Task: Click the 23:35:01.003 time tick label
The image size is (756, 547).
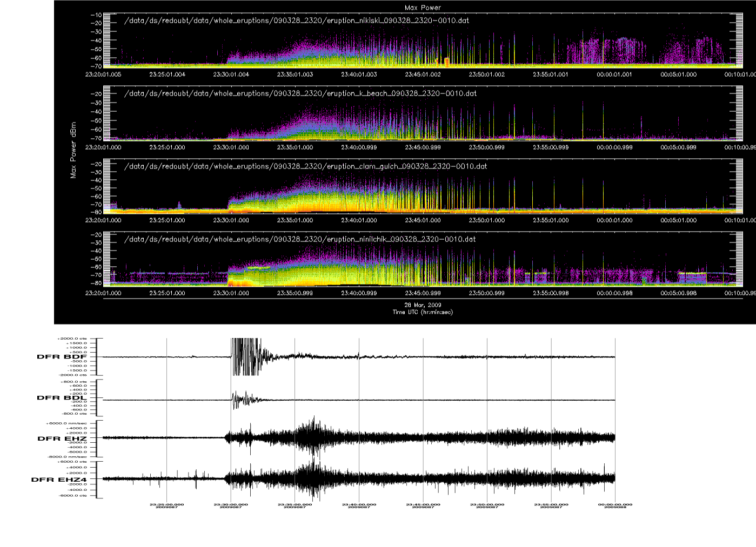Action: pyautogui.click(x=295, y=75)
